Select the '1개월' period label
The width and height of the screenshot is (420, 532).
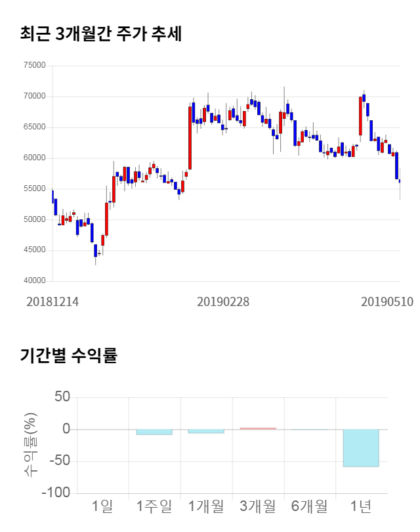(206, 506)
